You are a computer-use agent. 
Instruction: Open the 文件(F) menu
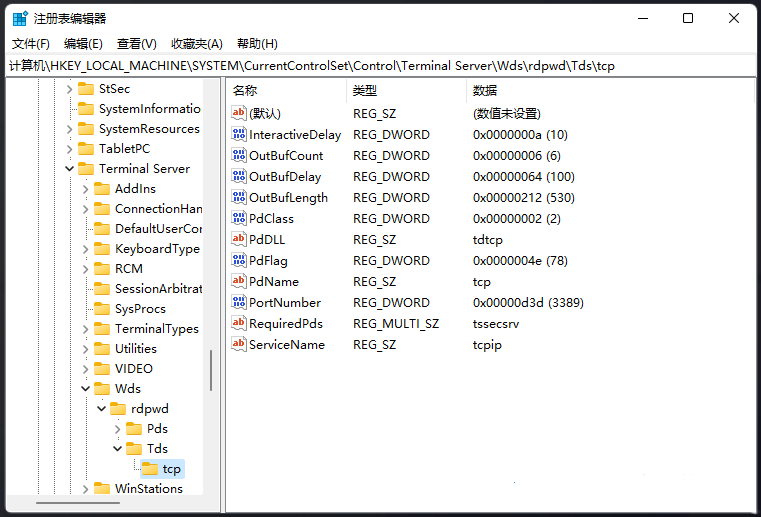[31, 44]
